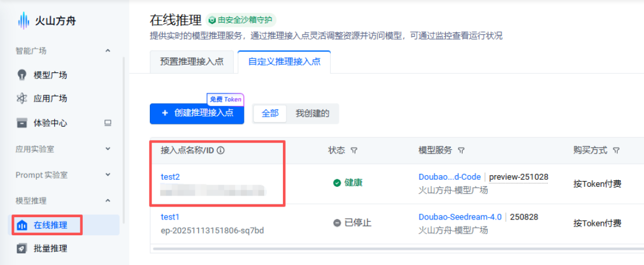644x265 pixels.
Task: Collapse the 智能广场 sidebar section
Action: 107,51
